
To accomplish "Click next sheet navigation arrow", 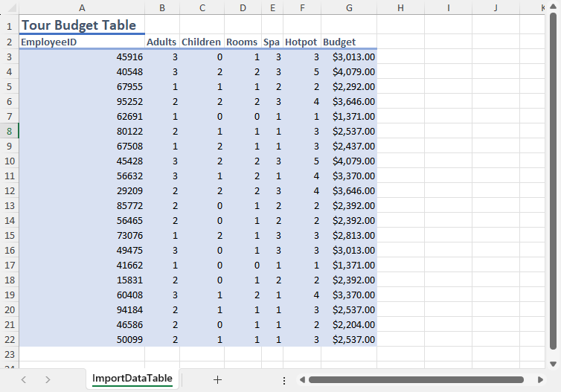I will [48, 379].
